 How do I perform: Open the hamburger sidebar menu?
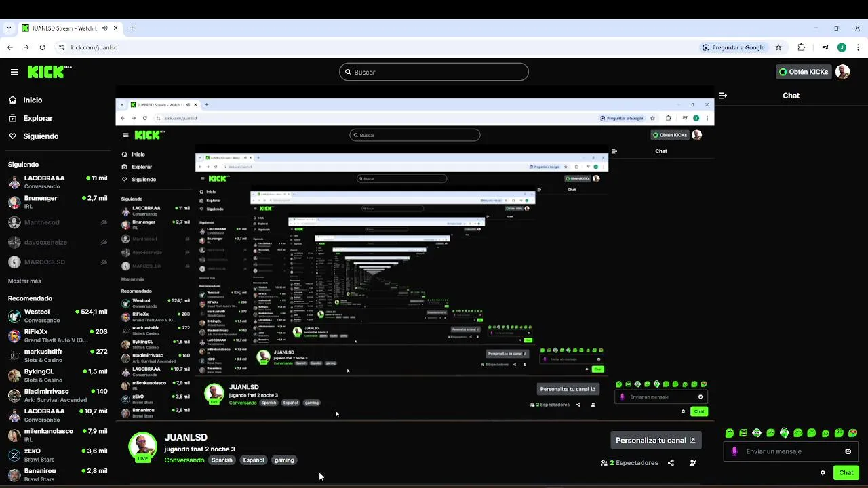tap(14, 72)
